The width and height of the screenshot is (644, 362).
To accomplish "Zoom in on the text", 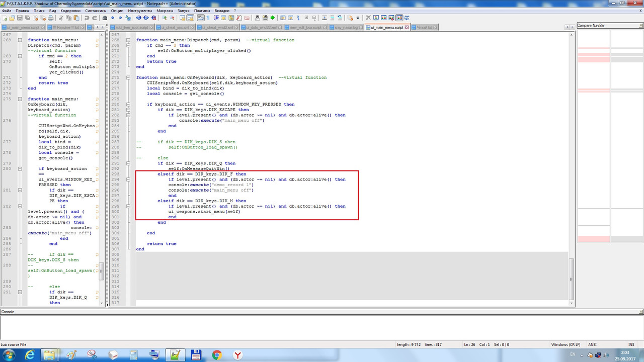I will click(x=164, y=18).
